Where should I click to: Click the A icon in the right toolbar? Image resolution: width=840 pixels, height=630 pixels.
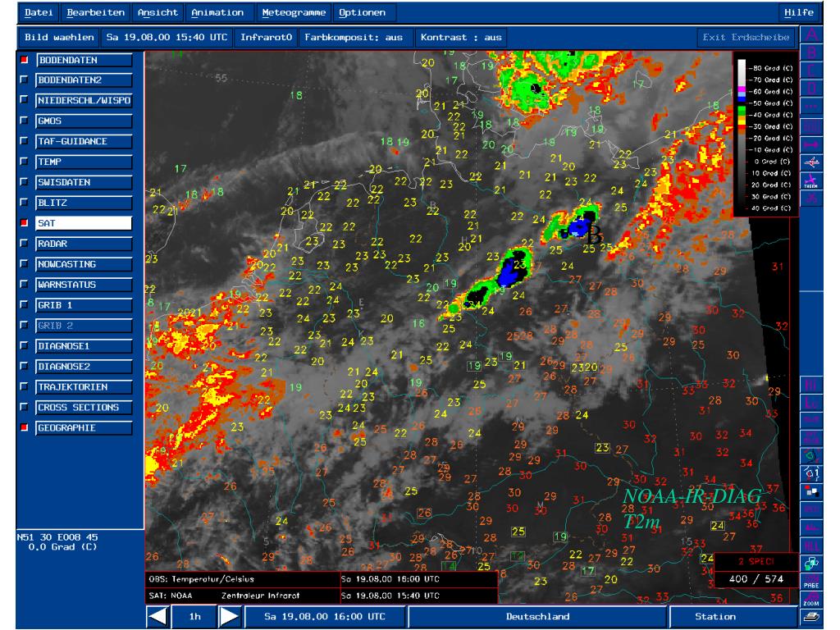(x=811, y=35)
